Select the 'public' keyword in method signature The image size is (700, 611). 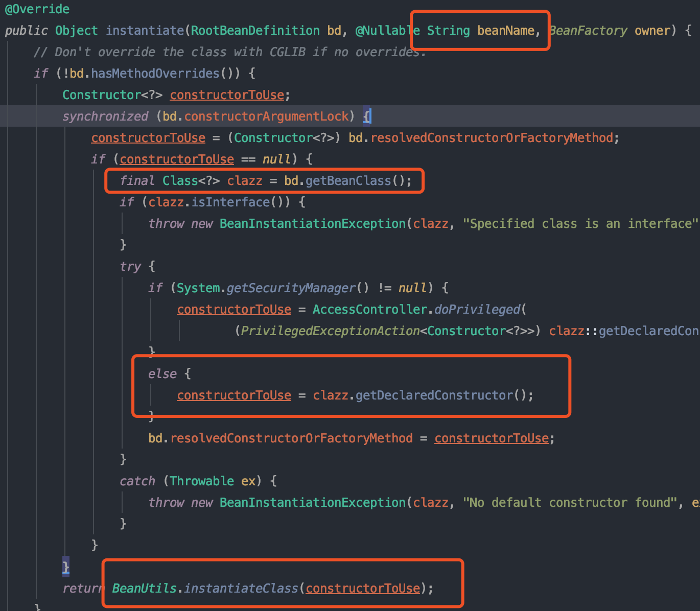(26, 31)
